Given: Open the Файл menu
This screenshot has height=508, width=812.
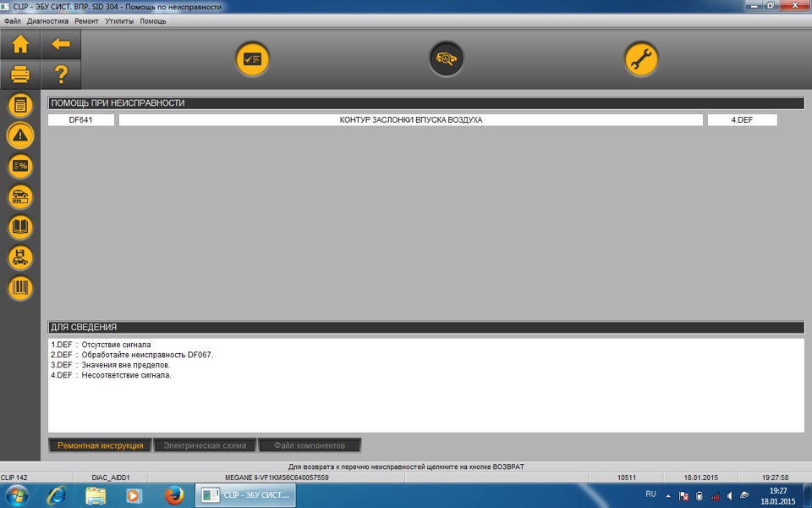Looking at the screenshot, I should tap(13, 21).
